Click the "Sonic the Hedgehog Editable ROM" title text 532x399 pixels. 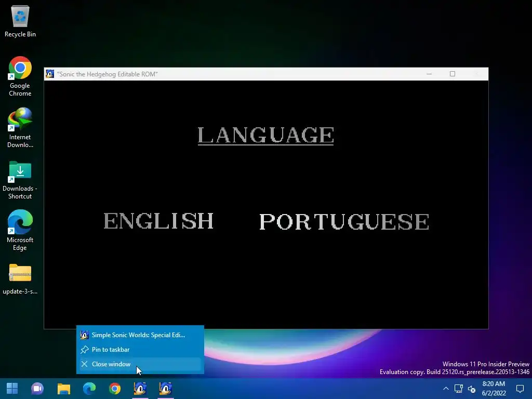pos(107,74)
